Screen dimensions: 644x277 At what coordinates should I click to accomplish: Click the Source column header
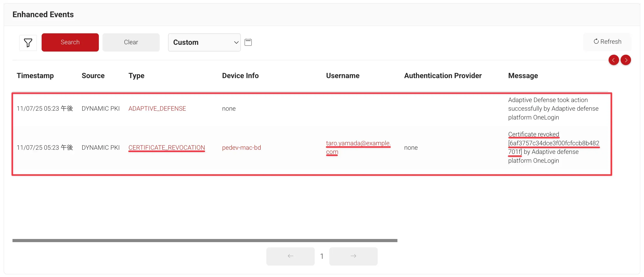(93, 75)
